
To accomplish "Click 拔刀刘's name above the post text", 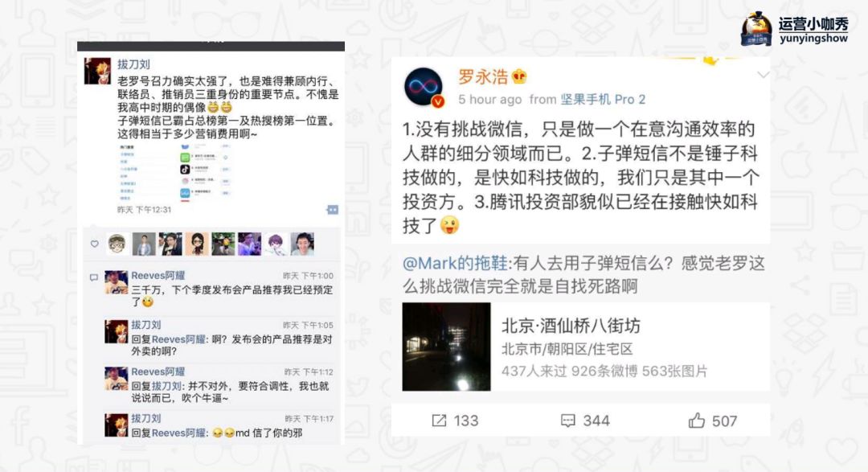I will pos(133,64).
